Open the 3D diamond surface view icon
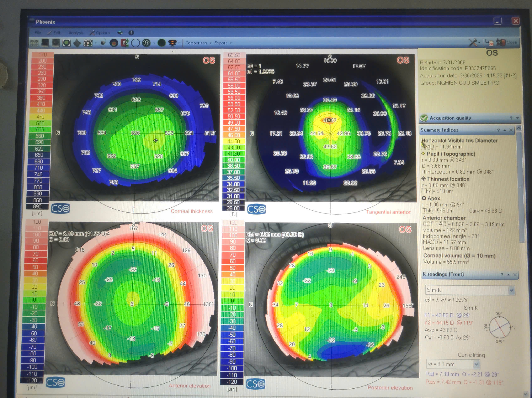Screen dimensions: 532x398 coord(77,43)
